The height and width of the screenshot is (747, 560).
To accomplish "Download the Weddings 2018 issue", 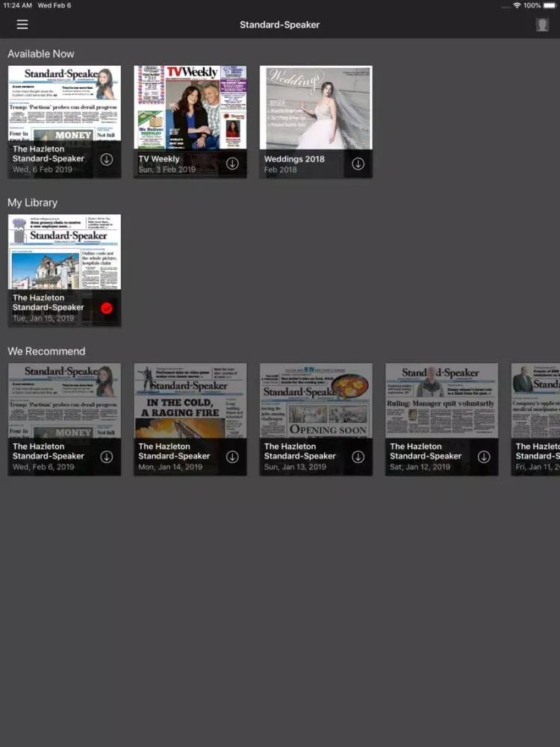I will [x=358, y=164].
